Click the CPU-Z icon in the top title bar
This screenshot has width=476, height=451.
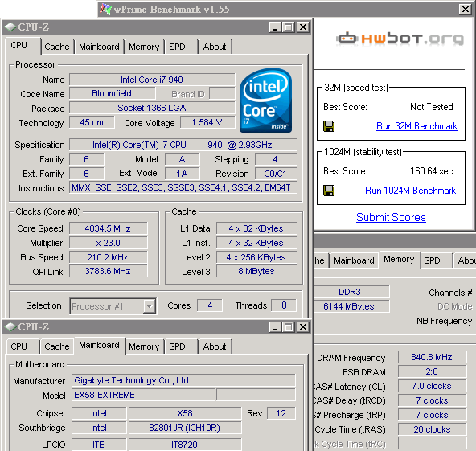coord(10,27)
